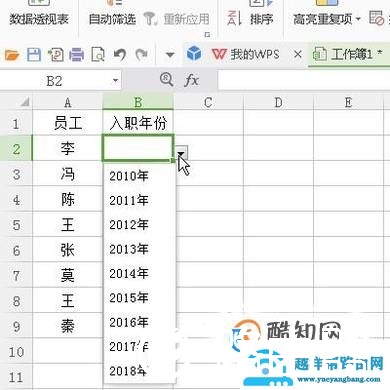This screenshot has width=390, height=390.
Task: Choose 2016年 from the dropdown list
Action: [x=140, y=322]
